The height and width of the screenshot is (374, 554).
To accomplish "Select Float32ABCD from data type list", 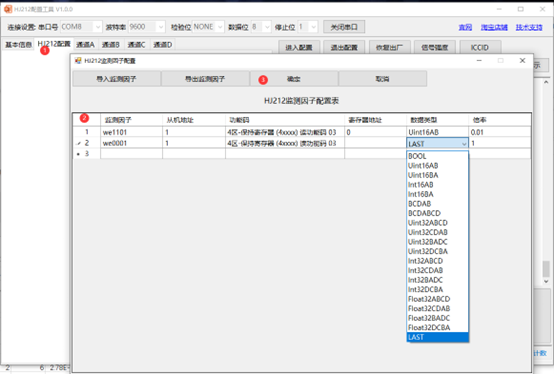I will click(437, 299).
